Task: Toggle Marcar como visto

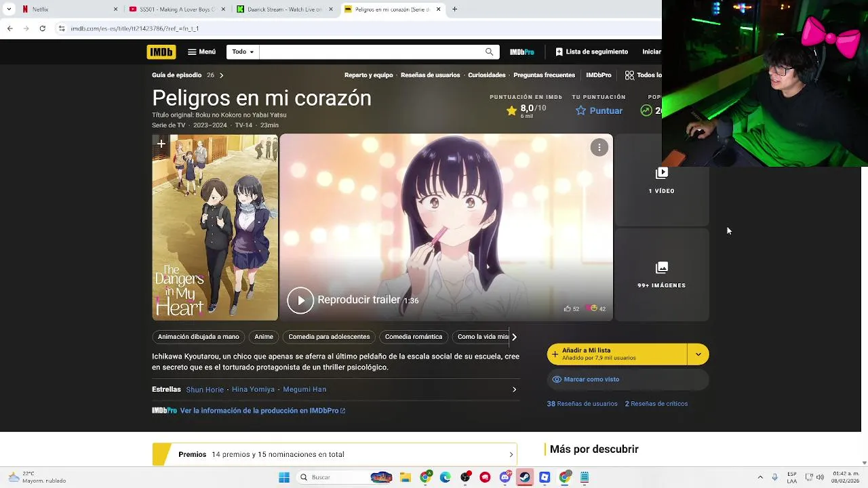Action: point(628,380)
